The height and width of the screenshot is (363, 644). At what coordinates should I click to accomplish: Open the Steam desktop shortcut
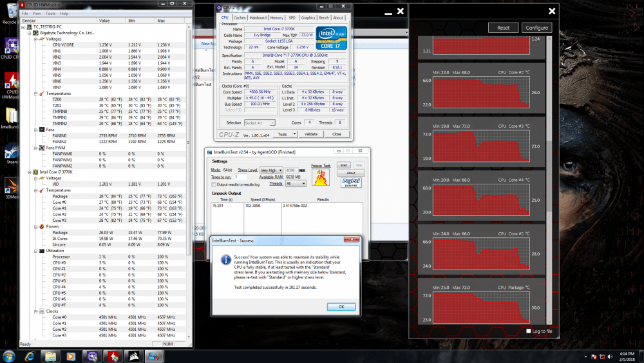(10, 153)
